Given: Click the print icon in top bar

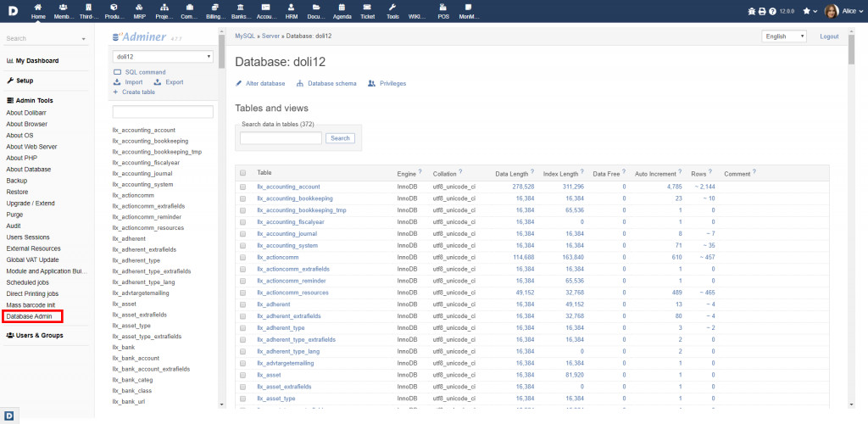Looking at the screenshot, I should coord(761,12).
